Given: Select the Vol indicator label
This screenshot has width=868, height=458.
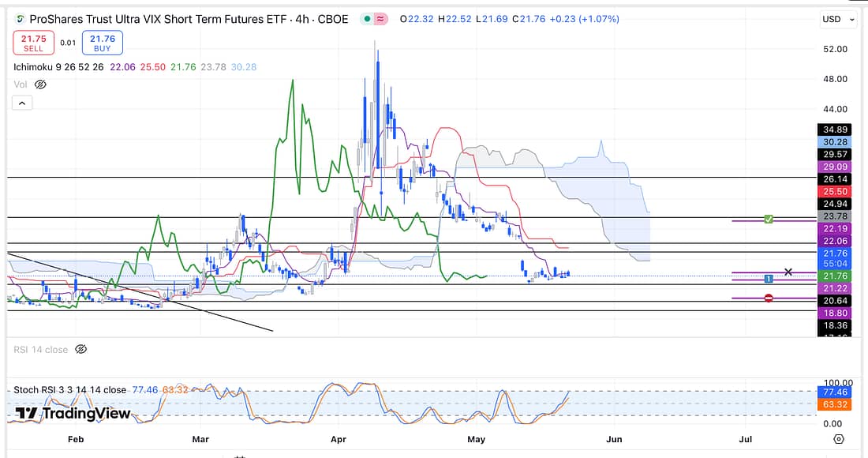Looking at the screenshot, I should coord(21,84).
